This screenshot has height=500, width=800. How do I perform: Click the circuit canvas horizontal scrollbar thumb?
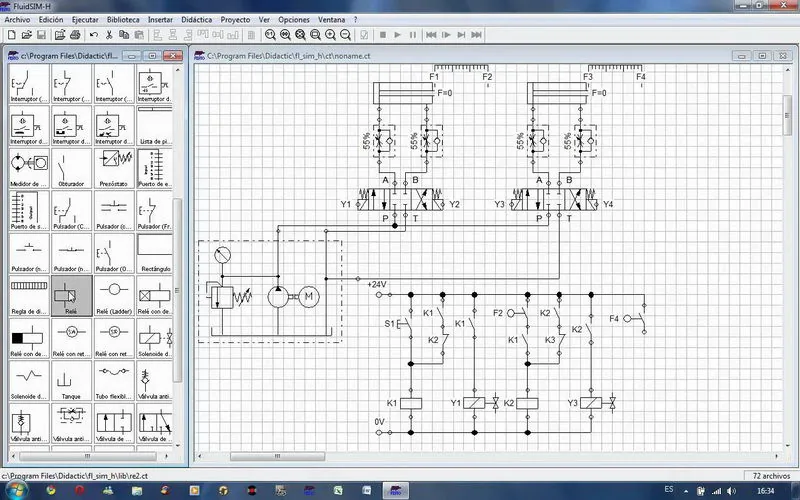click(277, 456)
